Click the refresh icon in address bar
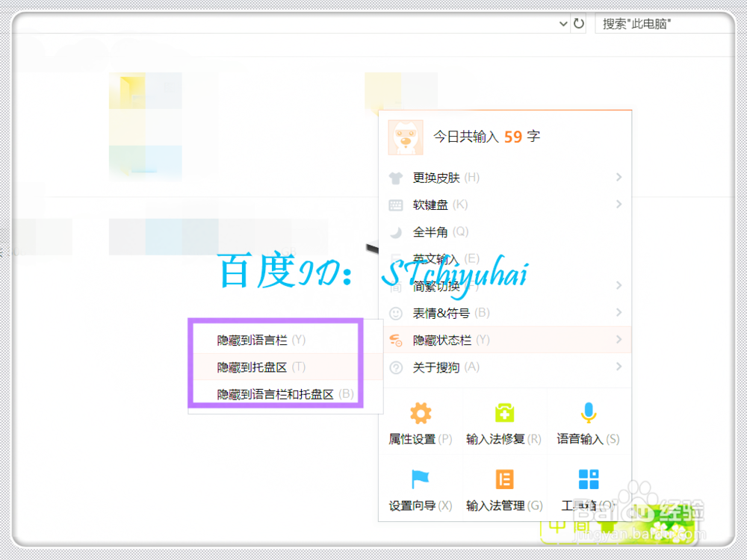The width and height of the screenshot is (747, 560). [579, 23]
